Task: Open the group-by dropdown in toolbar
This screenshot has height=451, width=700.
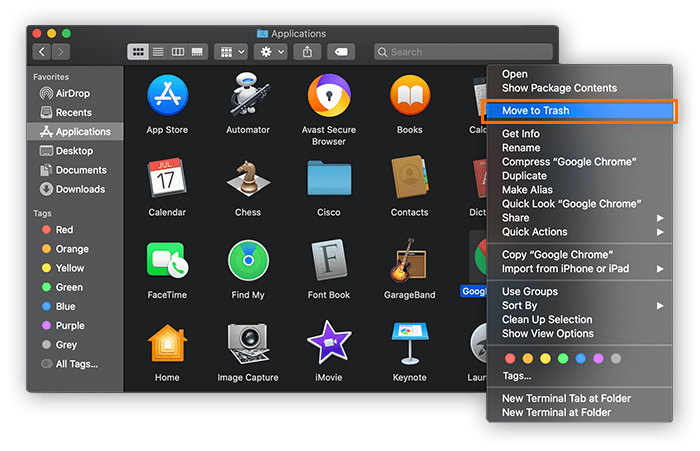Action: pos(231,52)
